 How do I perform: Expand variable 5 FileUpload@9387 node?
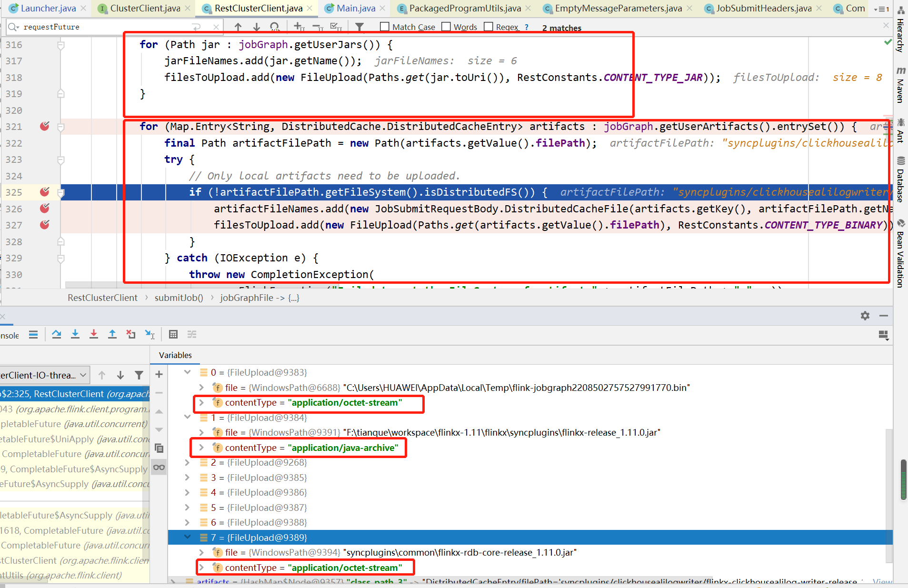(x=187, y=508)
